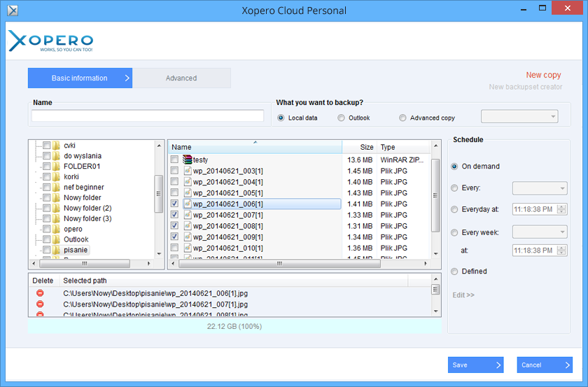
Task: Uncheck the wp_20140621_008[1] checkbox
Action: click(x=174, y=226)
